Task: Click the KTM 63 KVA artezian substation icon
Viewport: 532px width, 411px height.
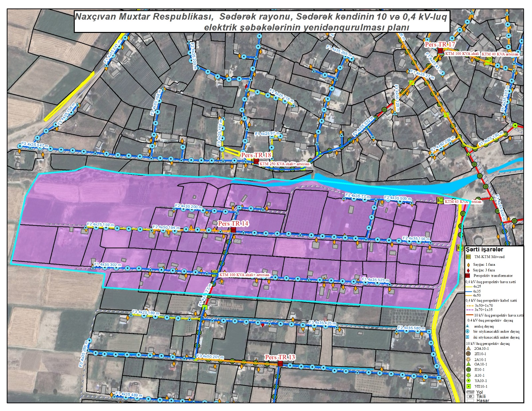Action: [440, 200]
